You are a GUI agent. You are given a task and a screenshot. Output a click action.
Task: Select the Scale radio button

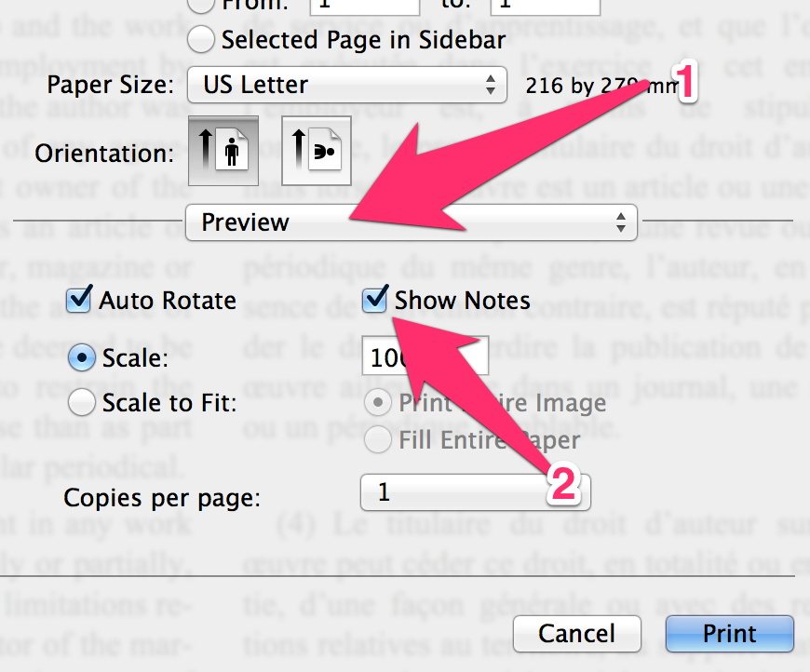tap(83, 358)
